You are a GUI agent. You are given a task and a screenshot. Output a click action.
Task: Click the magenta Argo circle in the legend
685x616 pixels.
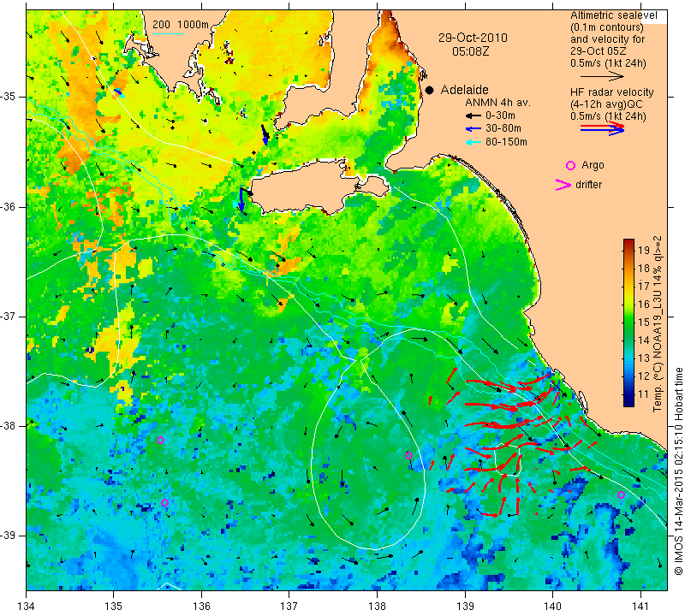click(x=570, y=165)
